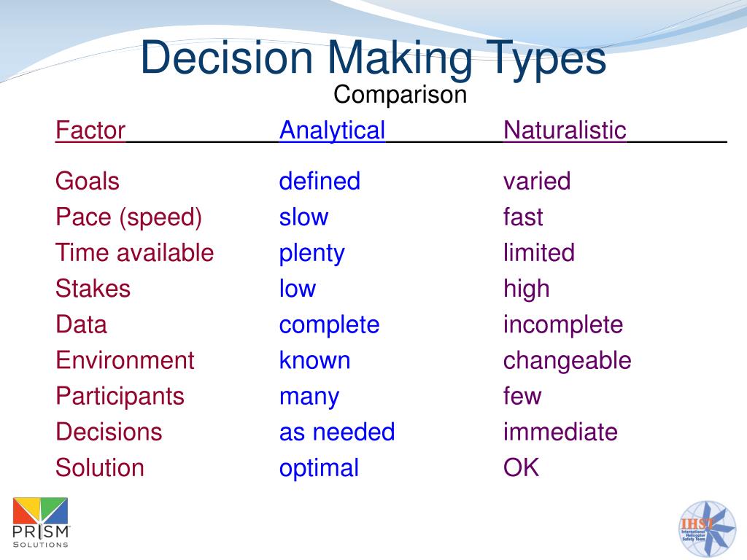The height and width of the screenshot is (560, 747).
Task: Click the naturalistic value incomplete
Action: 563,325
